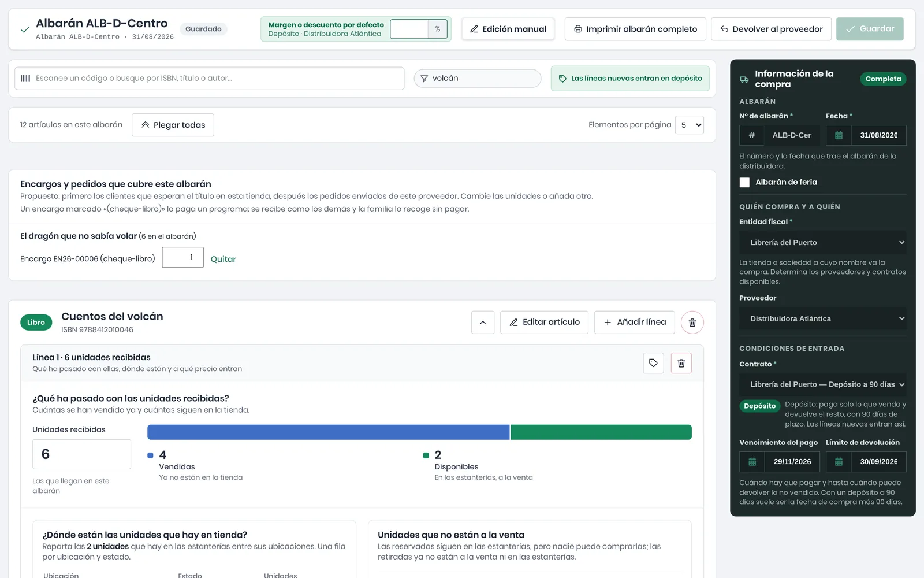Click the Encargo EN26-00006 quantity field
The width and height of the screenshot is (924, 578).
click(x=182, y=257)
